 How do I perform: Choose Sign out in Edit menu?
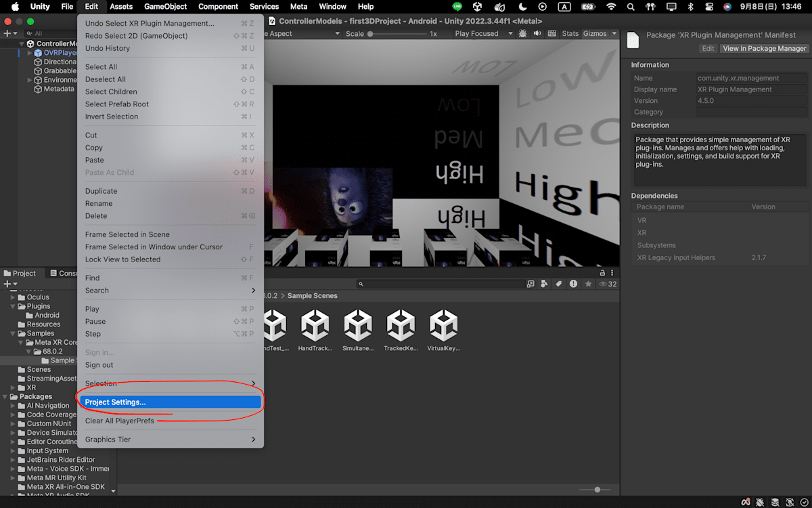[170, 365]
